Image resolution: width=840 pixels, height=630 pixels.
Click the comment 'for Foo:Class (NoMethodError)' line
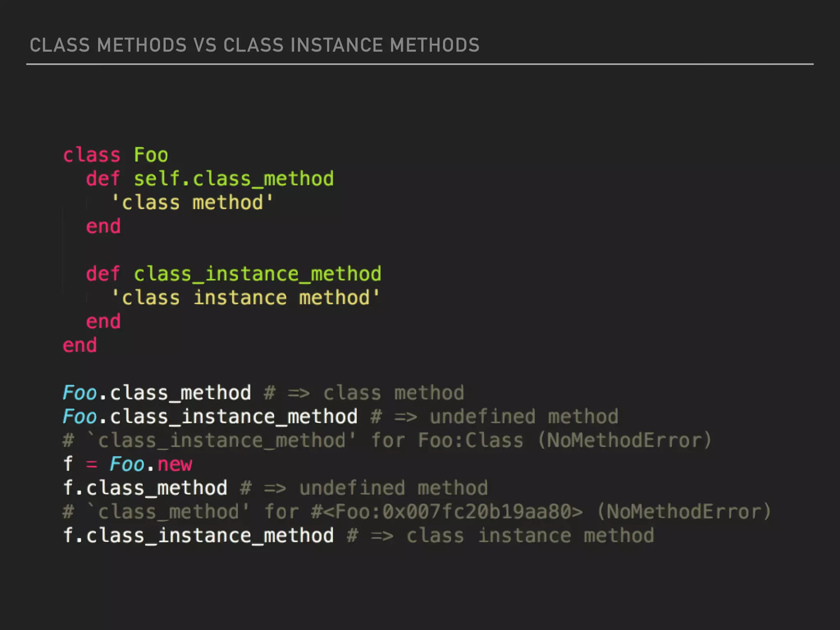(387, 441)
